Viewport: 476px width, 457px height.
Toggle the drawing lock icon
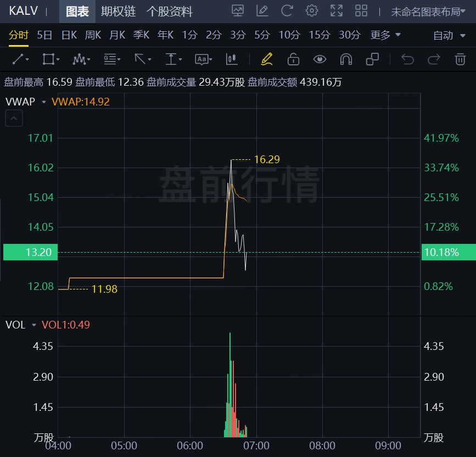point(293,59)
